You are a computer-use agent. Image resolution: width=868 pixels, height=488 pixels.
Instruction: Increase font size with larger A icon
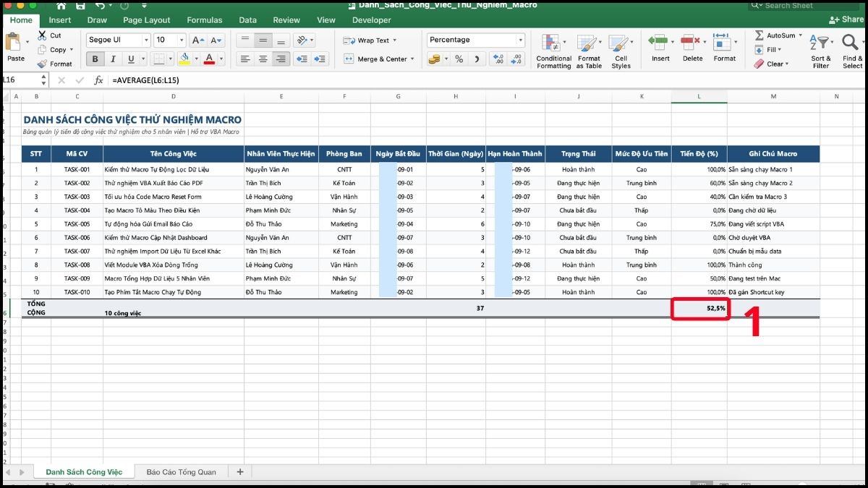click(x=199, y=40)
